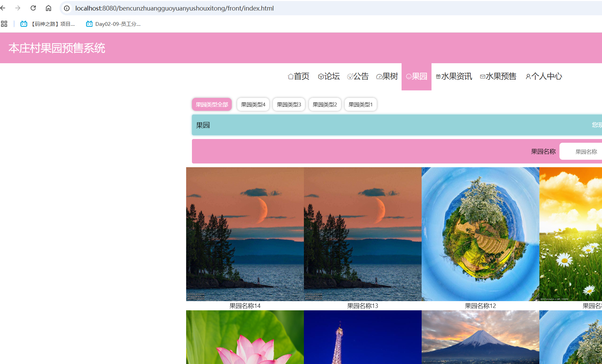Open the Eiffel Tower night thumbnail
Viewport: 602px width, 364px height.
(x=363, y=337)
